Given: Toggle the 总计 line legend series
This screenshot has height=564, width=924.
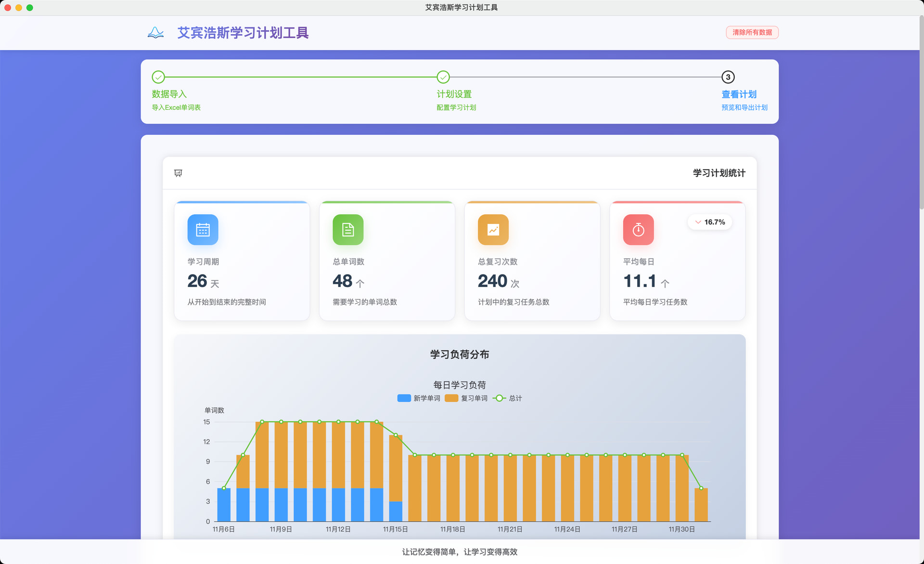Looking at the screenshot, I should [507, 398].
